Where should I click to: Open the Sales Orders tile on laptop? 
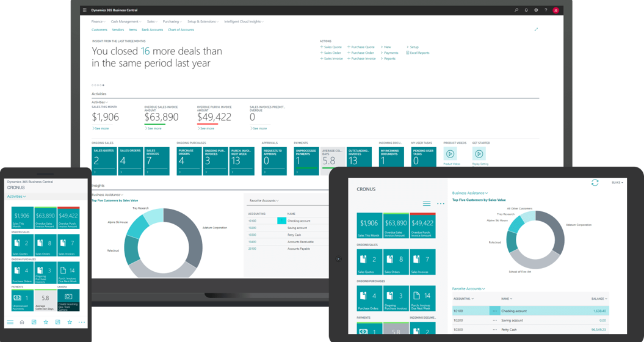tap(131, 161)
